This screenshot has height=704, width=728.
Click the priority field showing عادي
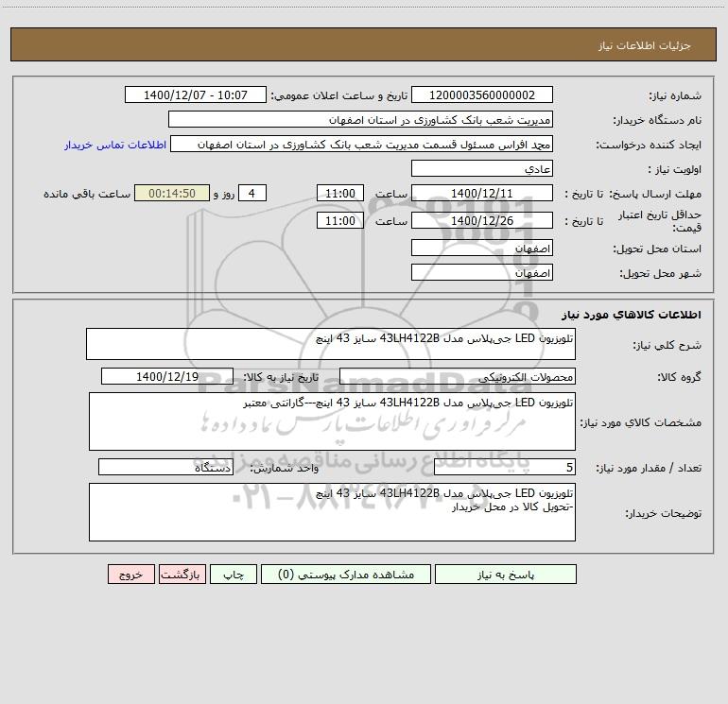[482, 168]
